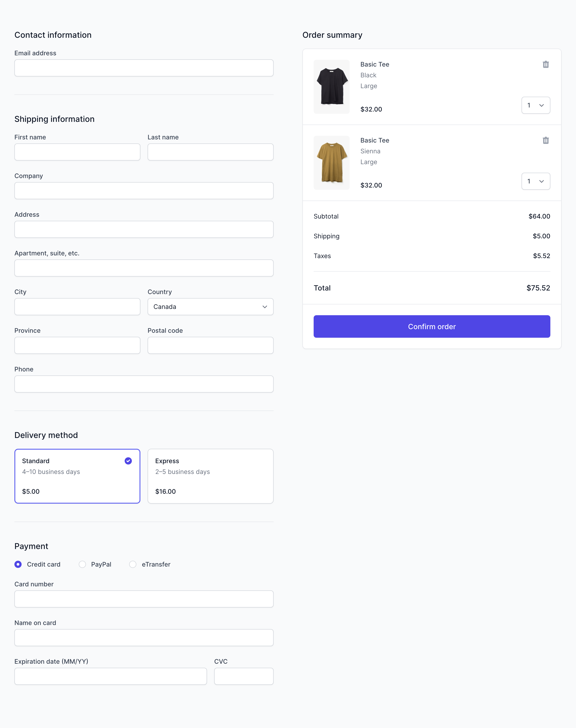Focus the Postal code input
Image resolution: width=576 pixels, height=728 pixels.
210,345
